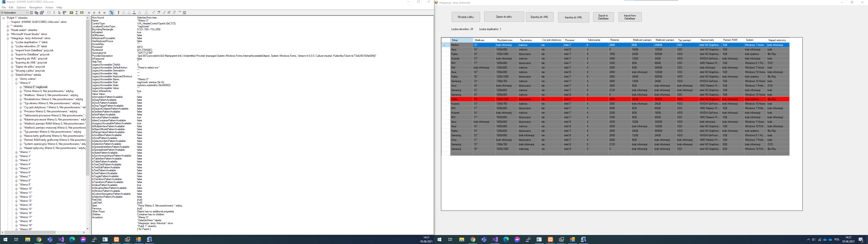This screenshot has width=868, height=244.
Task: Toggle the highlight rectangle icon in Inspect
Action: coord(71,13)
